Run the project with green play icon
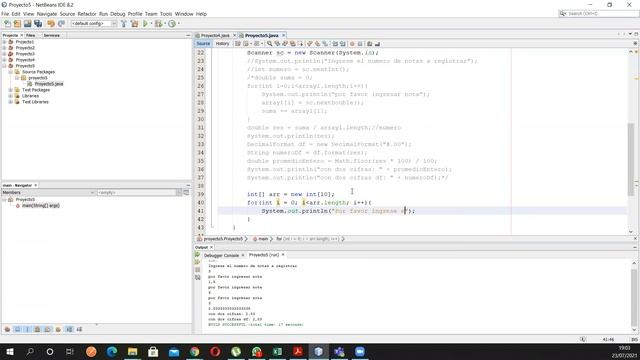This screenshot has height=360, width=640. [x=145, y=24]
